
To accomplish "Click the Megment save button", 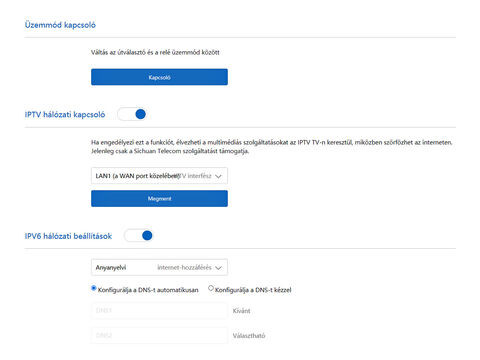I will click(159, 198).
